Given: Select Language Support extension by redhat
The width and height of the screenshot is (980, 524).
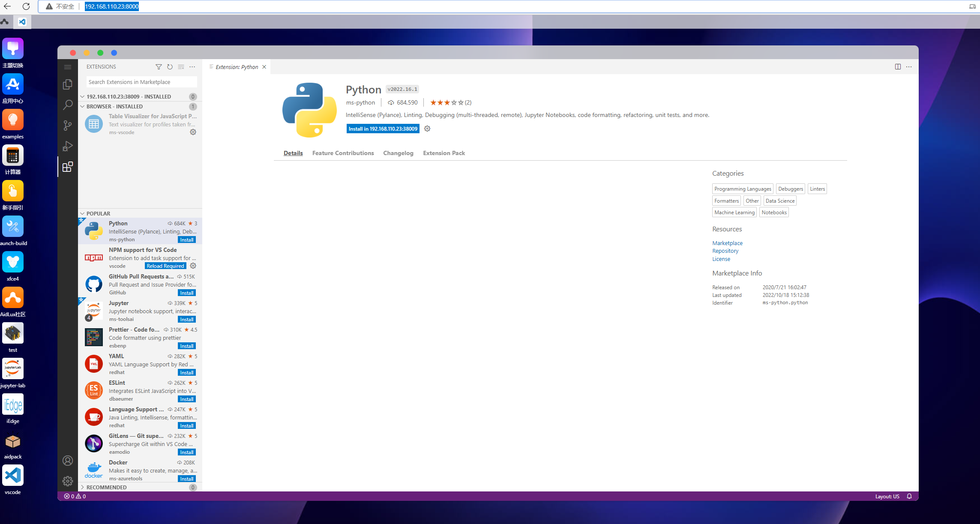Looking at the screenshot, I should coord(140,417).
